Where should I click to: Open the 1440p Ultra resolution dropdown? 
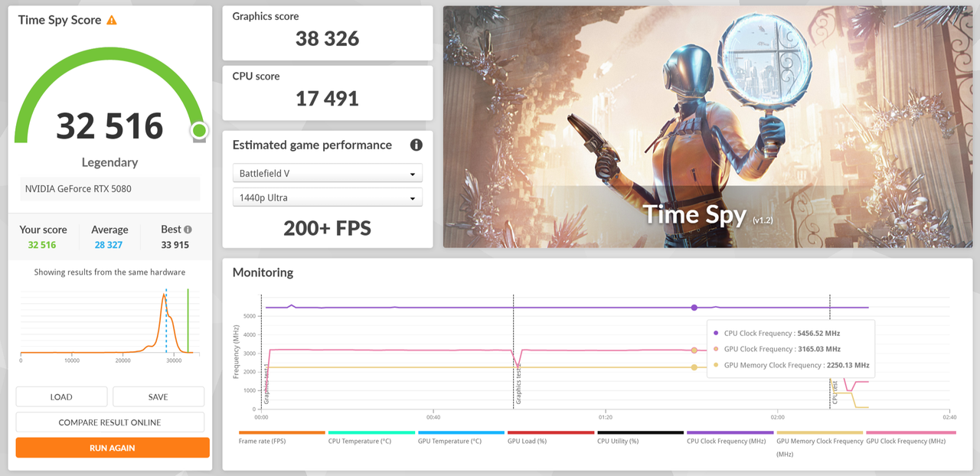pos(327,198)
